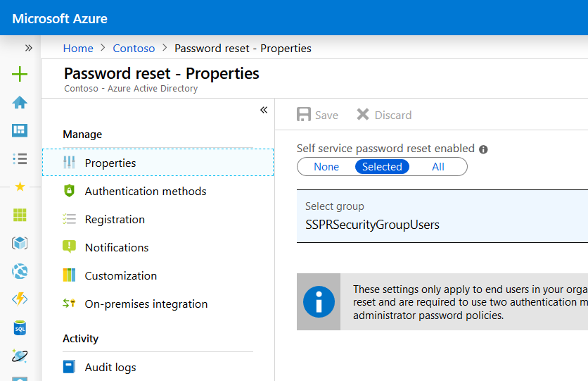Click the Audit logs book icon
Viewport: 588px width, 381px height.
click(x=69, y=367)
